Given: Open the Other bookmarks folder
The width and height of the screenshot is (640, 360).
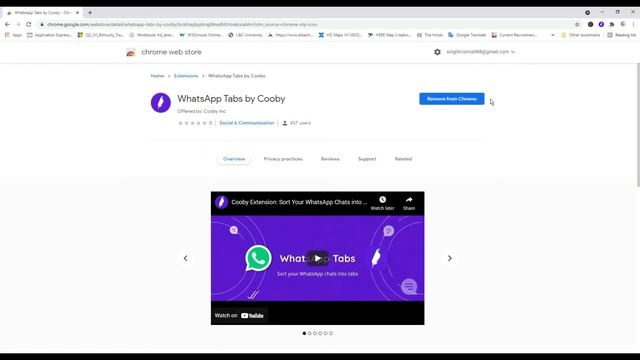Looking at the screenshot, I should coord(581,35).
